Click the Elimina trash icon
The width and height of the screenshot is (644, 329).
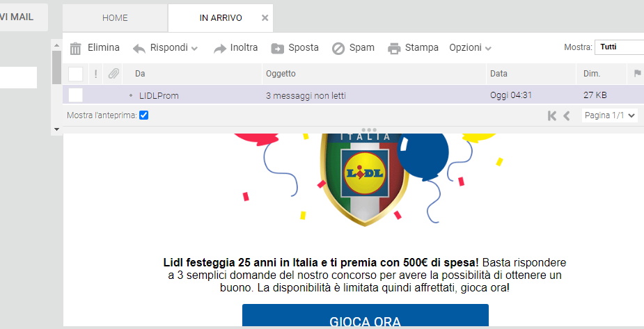point(75,49)
